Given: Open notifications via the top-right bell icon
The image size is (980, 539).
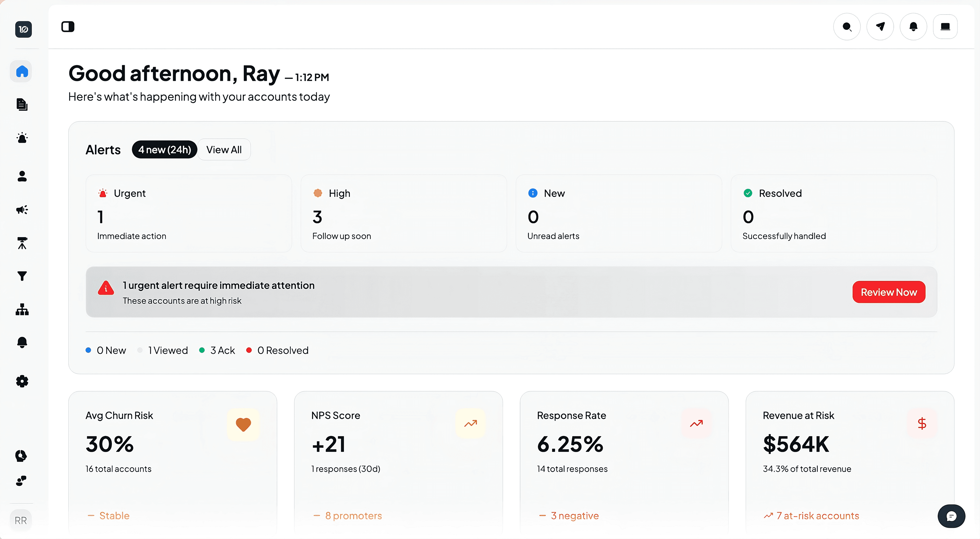Looking at the screenshot, I should point(913,26).
